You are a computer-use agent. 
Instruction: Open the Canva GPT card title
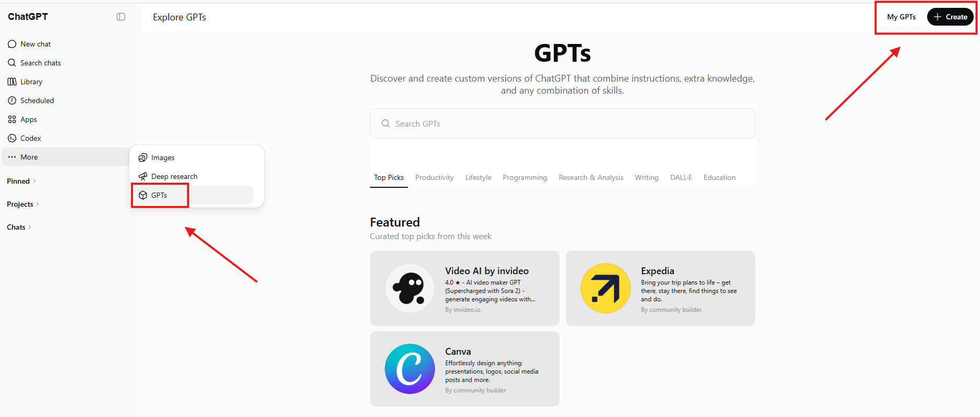point(458,352)
